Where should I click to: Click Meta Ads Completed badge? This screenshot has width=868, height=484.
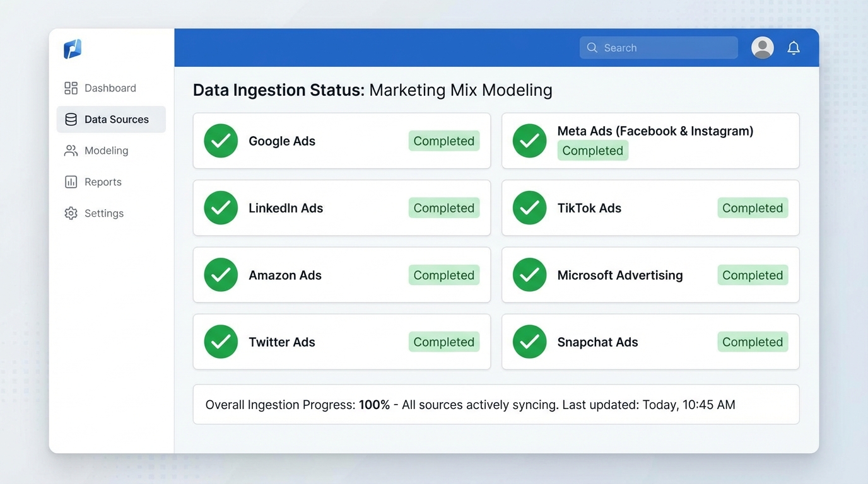point(592,151)
